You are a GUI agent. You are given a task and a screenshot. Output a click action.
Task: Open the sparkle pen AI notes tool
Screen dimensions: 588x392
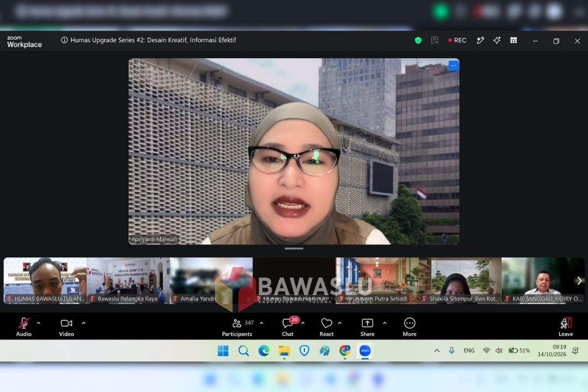pos(480,40)
